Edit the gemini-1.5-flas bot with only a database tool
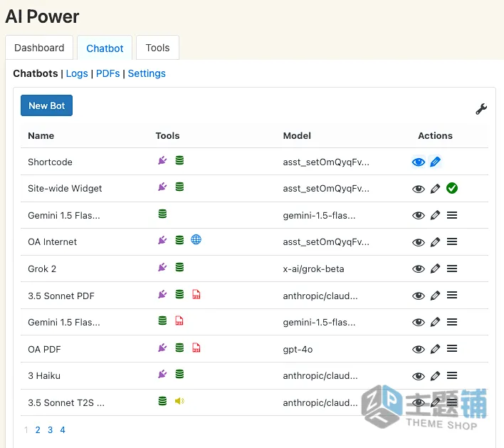The width and height of the screenshot is (504, 448). (x=435, y=215)
